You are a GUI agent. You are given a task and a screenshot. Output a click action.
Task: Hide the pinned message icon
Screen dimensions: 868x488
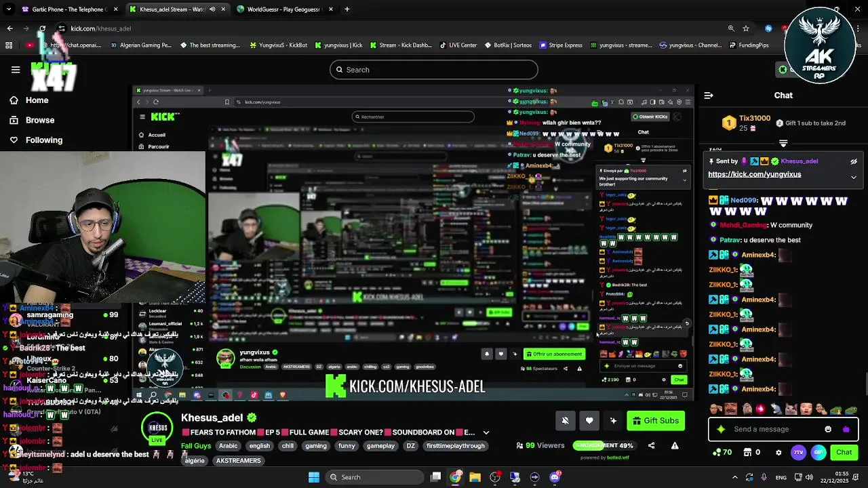click(854, 161)
